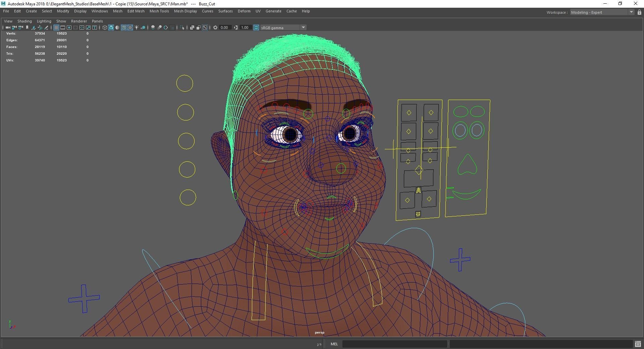The image size is (644, 349).
Task: Toggle color management ON button
Action: click(x=256, y=28)
